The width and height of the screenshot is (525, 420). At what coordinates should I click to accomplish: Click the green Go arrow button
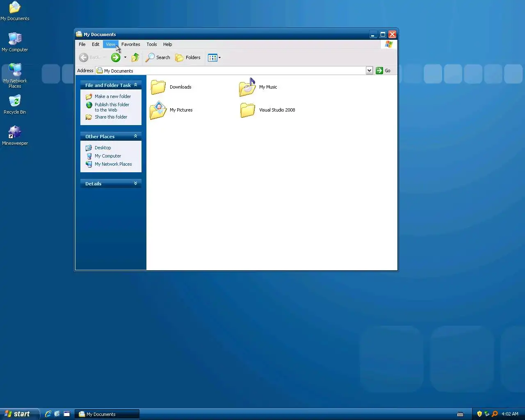(x=379, y=71)
